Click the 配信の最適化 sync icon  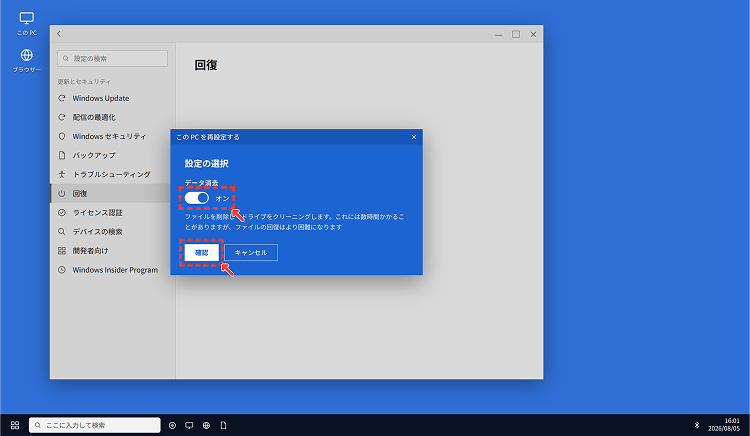(x=62, y=117)
